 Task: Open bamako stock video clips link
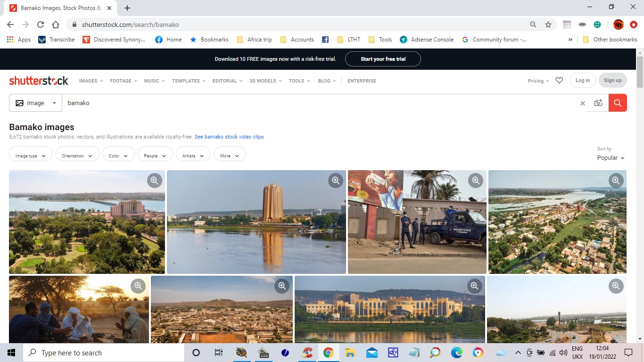coord(229,136)
